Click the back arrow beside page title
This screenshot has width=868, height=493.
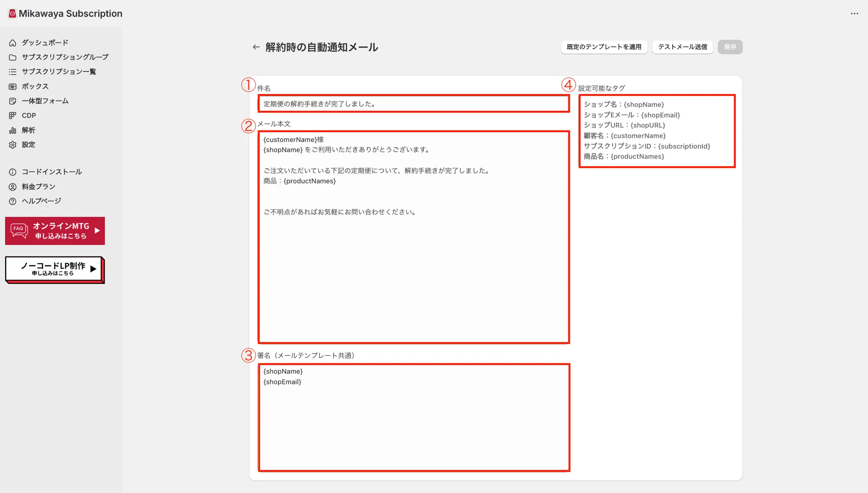(256, 47)
